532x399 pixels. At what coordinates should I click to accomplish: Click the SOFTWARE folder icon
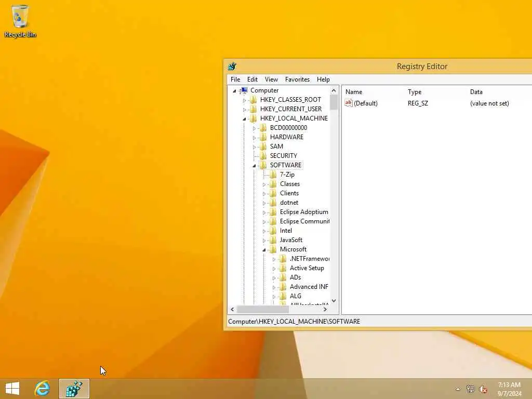263,165
